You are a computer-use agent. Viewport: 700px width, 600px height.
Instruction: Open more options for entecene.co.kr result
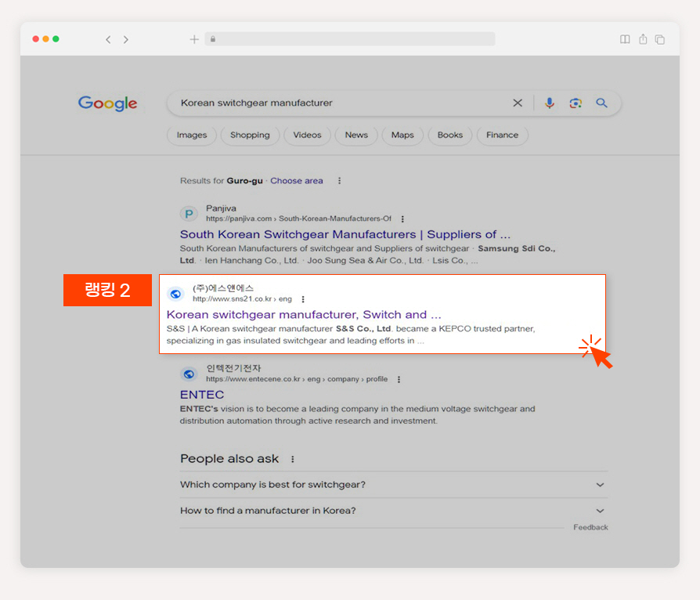coord(399,379)
